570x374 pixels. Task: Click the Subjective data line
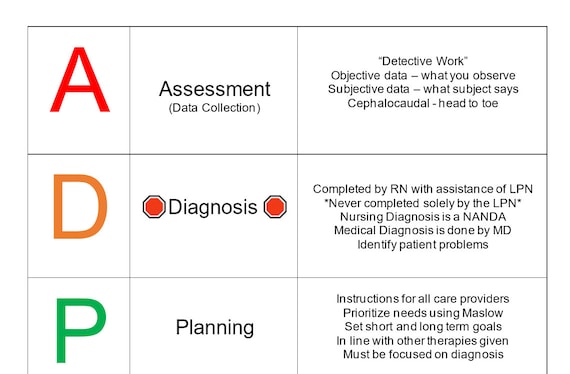click(423, 89)
